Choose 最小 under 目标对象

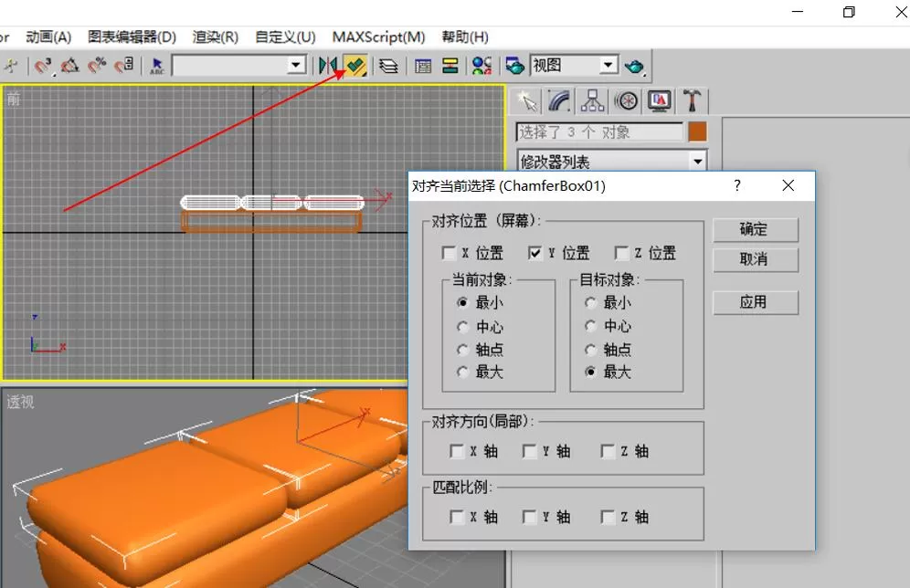pos(590,303)
